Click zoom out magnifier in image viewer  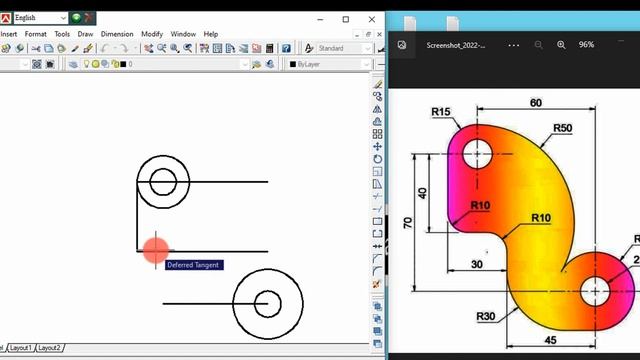coord(538,45)
